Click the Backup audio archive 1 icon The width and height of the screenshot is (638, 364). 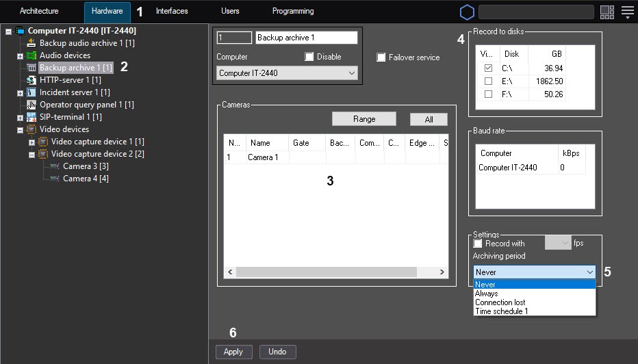pos(31,43)
